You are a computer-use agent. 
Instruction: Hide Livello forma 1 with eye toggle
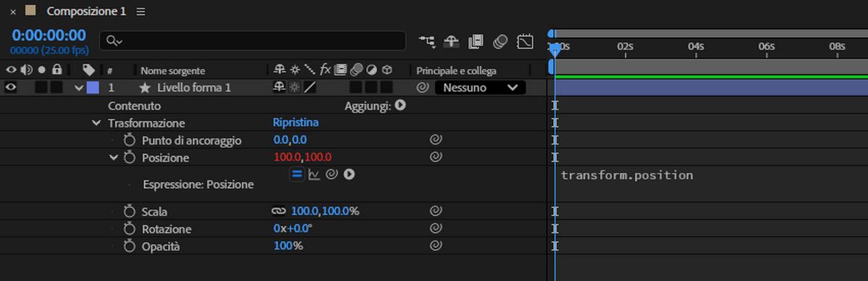pyautogui.click(x=11, y=87)
